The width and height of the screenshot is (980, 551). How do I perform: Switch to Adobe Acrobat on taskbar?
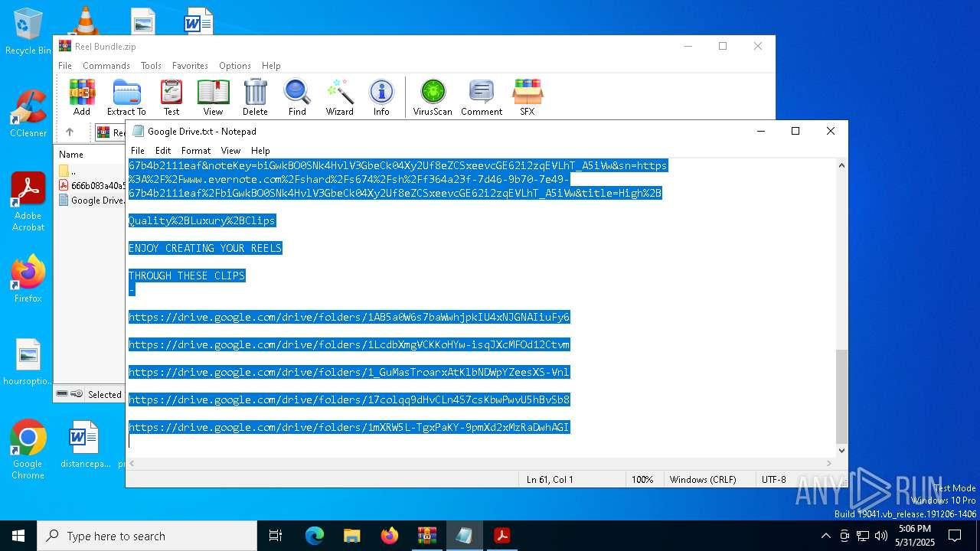click(502, 536)
